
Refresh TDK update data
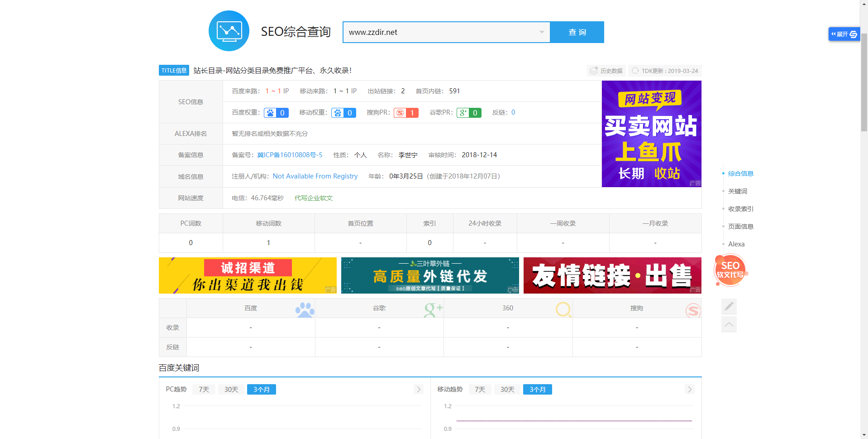[636, 71]
